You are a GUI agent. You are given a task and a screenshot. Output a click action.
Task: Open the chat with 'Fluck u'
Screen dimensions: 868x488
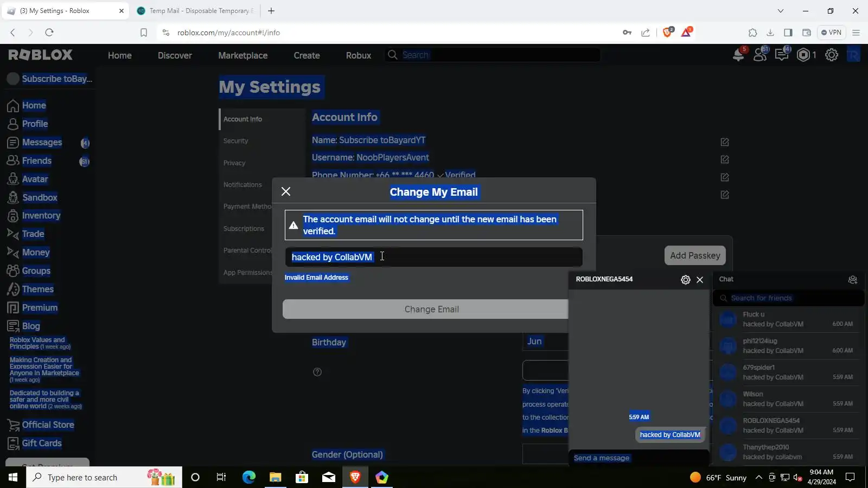coord(789,319)
